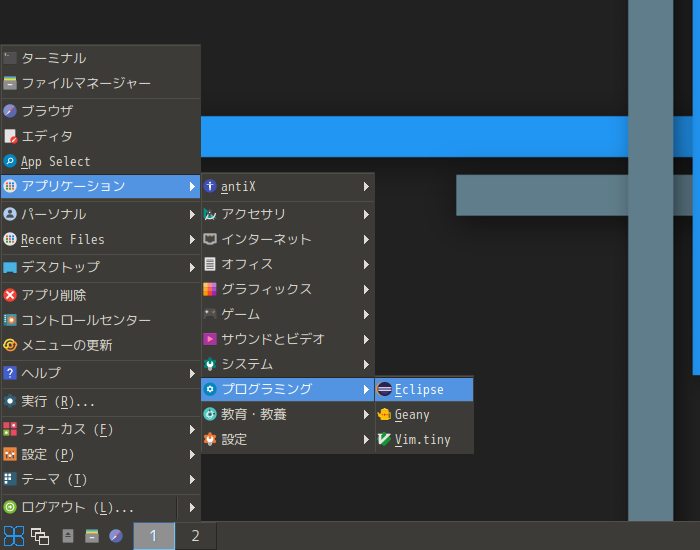Click the Eclipse application icon
700x550 pixels.
pyautogui.click(x=384, y=389)
